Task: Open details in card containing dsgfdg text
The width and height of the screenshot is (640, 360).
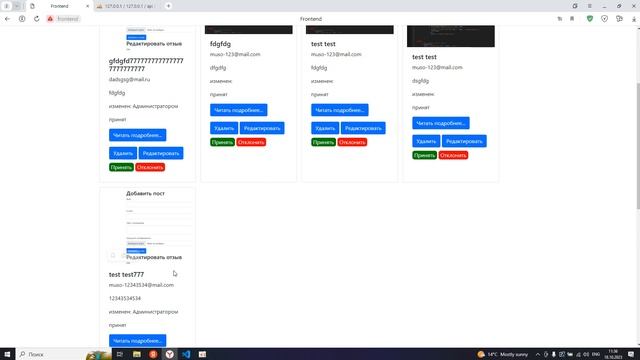Action: [441, 123]
